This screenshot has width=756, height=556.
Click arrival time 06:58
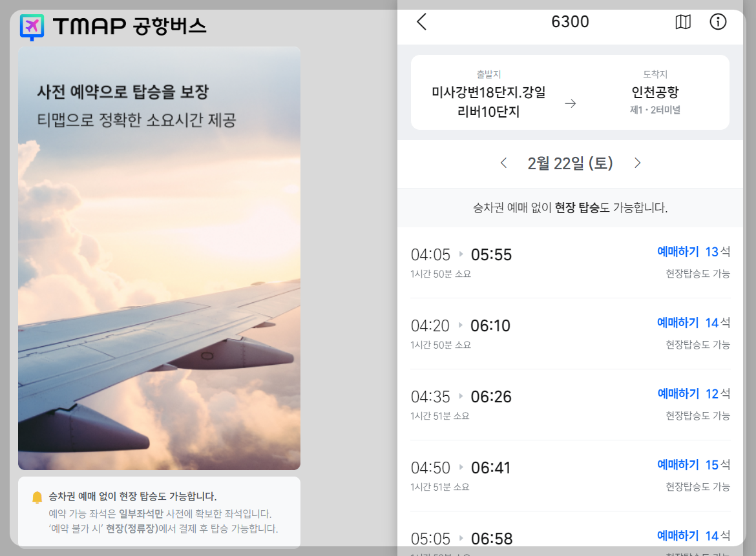tap(492, 539)
